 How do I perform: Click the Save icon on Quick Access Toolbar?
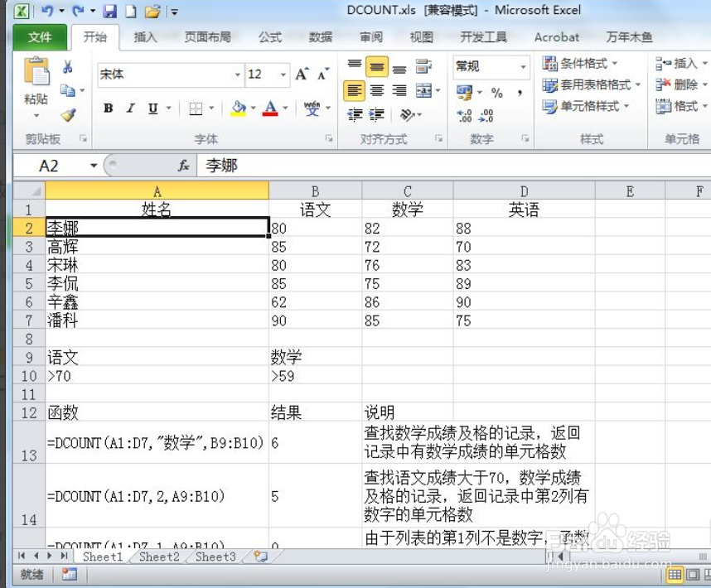111,9
